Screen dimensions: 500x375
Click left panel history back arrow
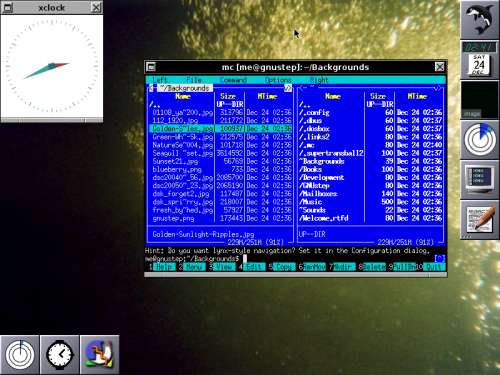tap(151, 88)
